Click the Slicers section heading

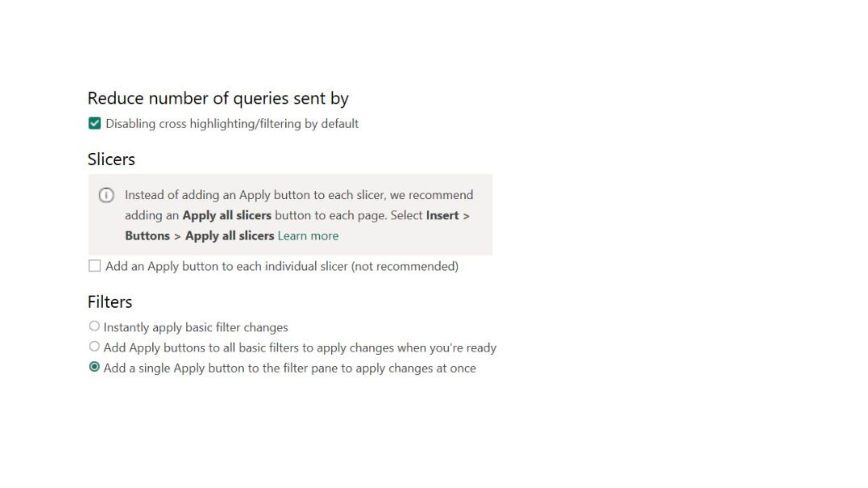pyautogui.click(x=111, y=160)
